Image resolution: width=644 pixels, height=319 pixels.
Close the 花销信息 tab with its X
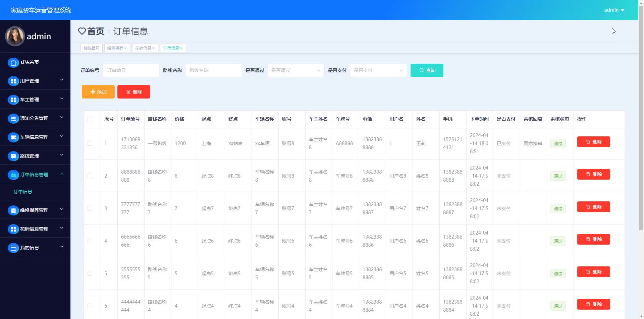tap(153, 48)
